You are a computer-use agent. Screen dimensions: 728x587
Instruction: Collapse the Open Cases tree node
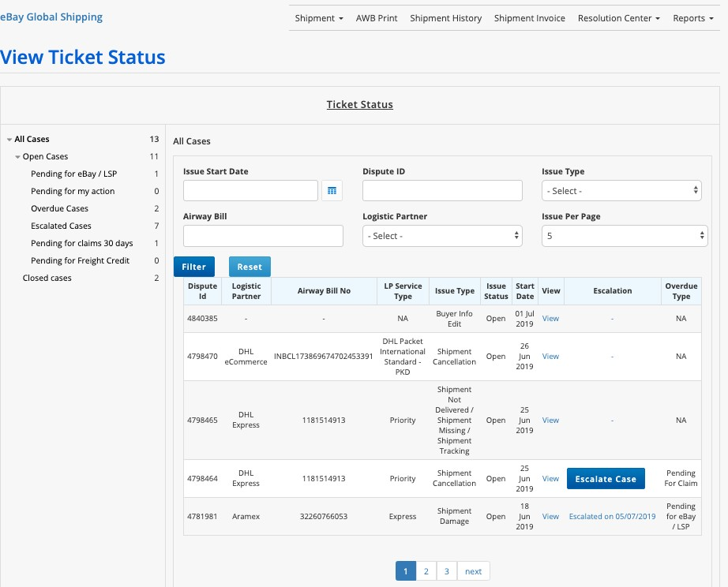coord(17,157)
